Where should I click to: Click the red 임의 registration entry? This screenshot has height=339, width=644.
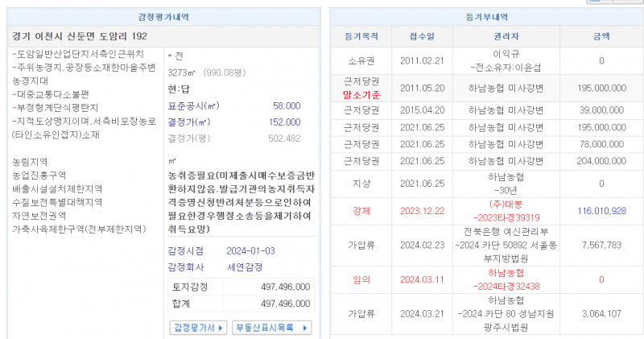pos(361,279)
